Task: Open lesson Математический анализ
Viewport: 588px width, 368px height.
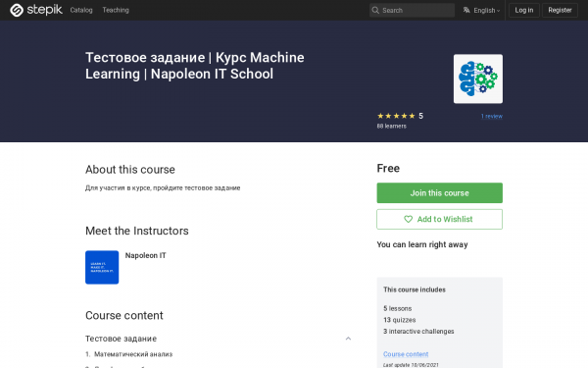Action: (x=133, y=354)
